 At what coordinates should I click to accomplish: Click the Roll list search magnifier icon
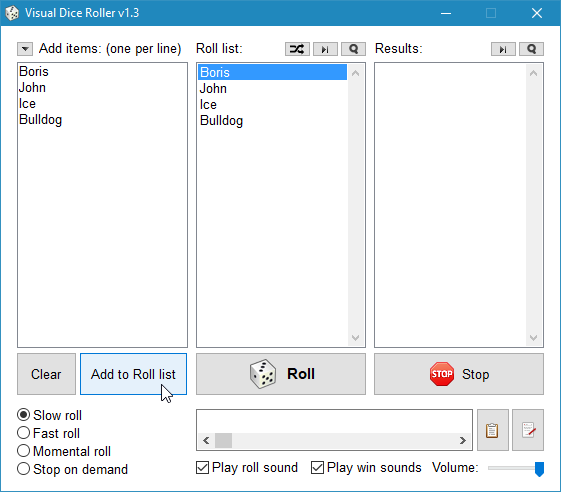coord(353,49)
